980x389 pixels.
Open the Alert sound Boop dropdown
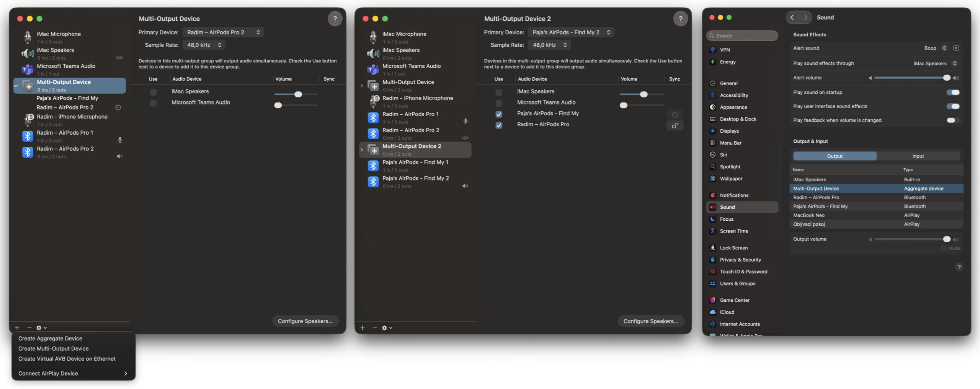[x=935, y=48]
